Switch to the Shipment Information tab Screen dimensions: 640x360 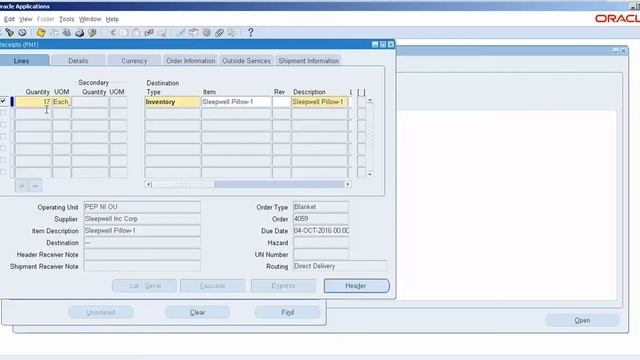(x=309, y=60)
